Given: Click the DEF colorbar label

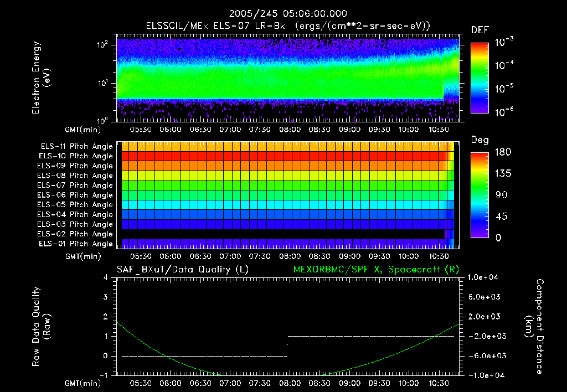Looking at the screenshot, I should tap(480, 30).
